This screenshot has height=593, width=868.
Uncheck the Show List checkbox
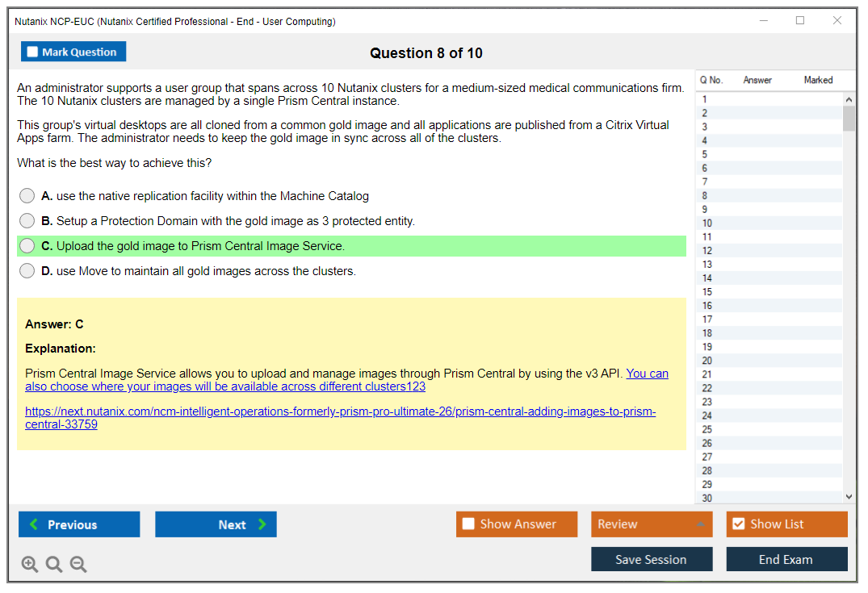pyautogui.click(x=738, y=524)
